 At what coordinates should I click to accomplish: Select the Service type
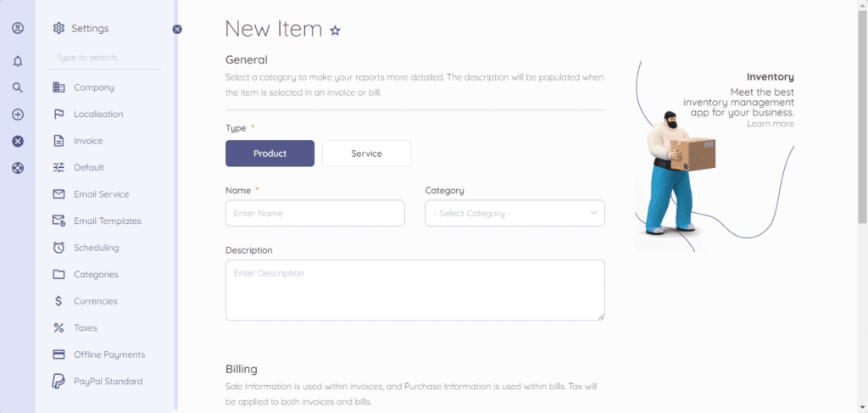point(366,153)
